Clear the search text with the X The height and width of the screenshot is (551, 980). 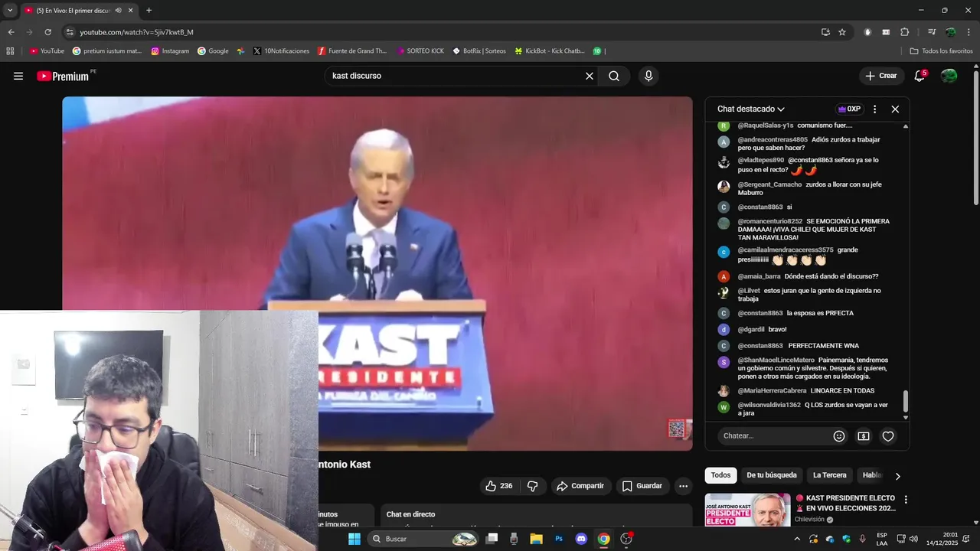pyautogui.click(x=590, y=76)
